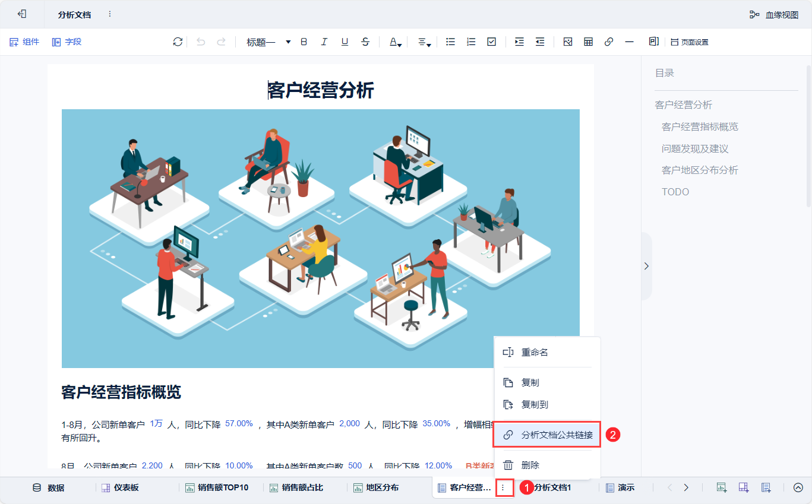Switch to the 仪表板 tab
This screenshot has width=812, height=504.
pos(120,488)
